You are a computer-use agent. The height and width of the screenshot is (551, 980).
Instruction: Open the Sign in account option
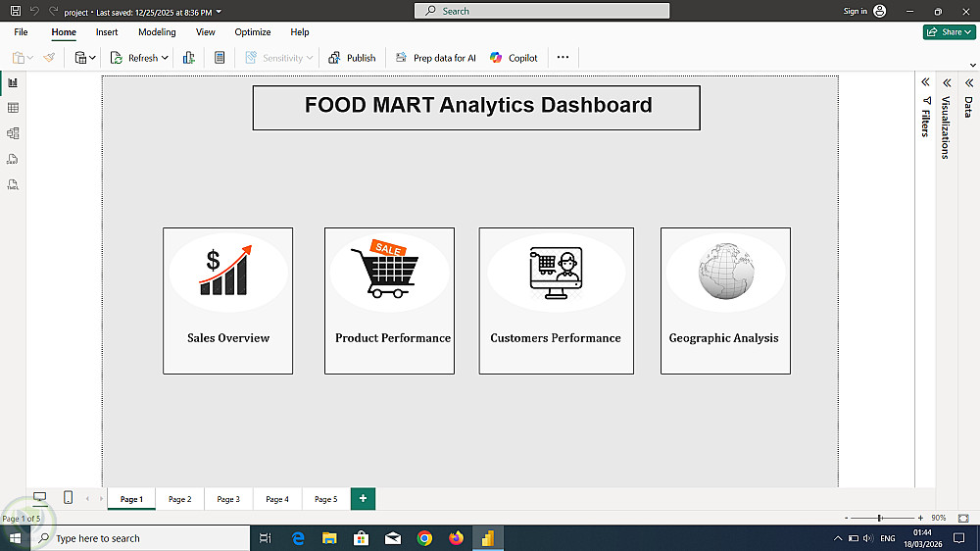(865, 11)
